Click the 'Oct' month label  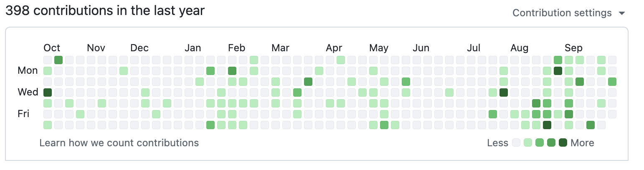(x=52, y=47)
